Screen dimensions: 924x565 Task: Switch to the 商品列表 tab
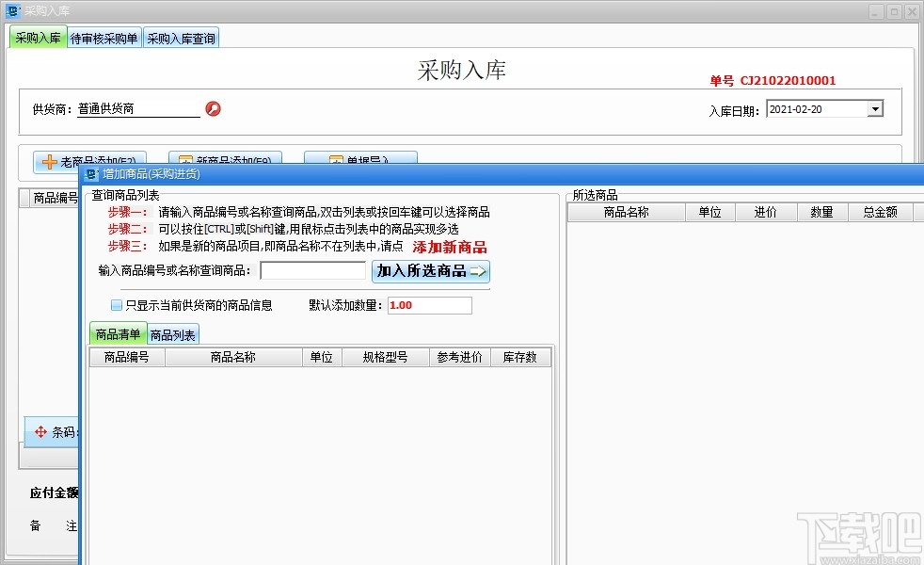(x=172, y=333)
